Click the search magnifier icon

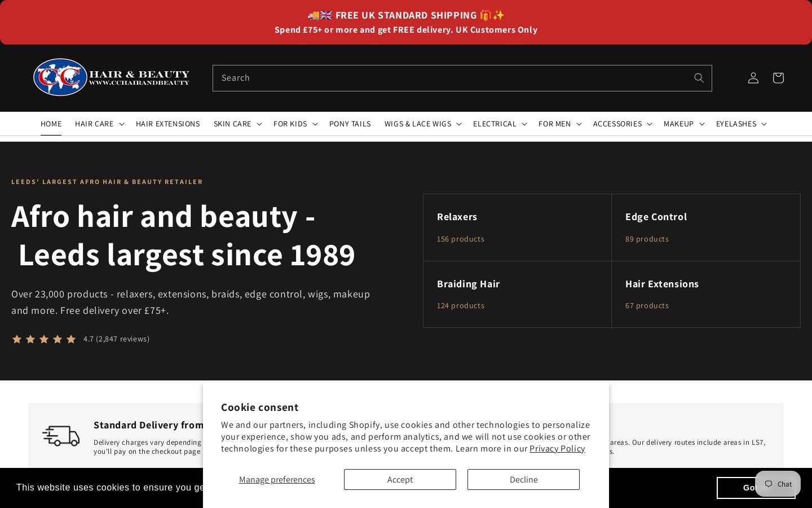click(699, 78)
